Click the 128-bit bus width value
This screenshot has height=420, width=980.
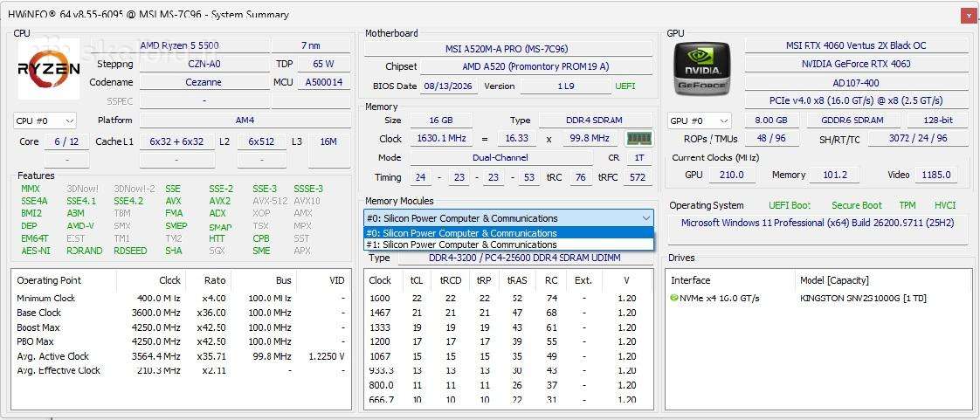(937, 120)
